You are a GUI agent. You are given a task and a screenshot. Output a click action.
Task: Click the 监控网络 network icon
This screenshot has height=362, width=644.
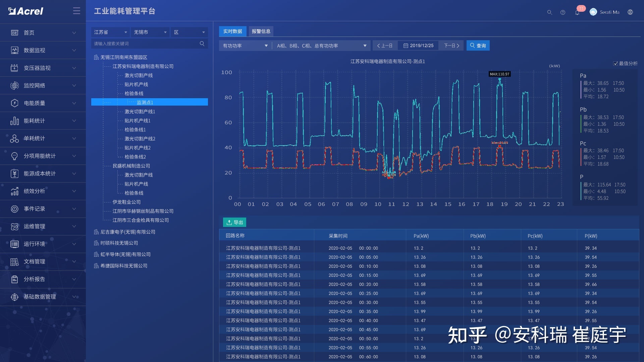[14, 85]
